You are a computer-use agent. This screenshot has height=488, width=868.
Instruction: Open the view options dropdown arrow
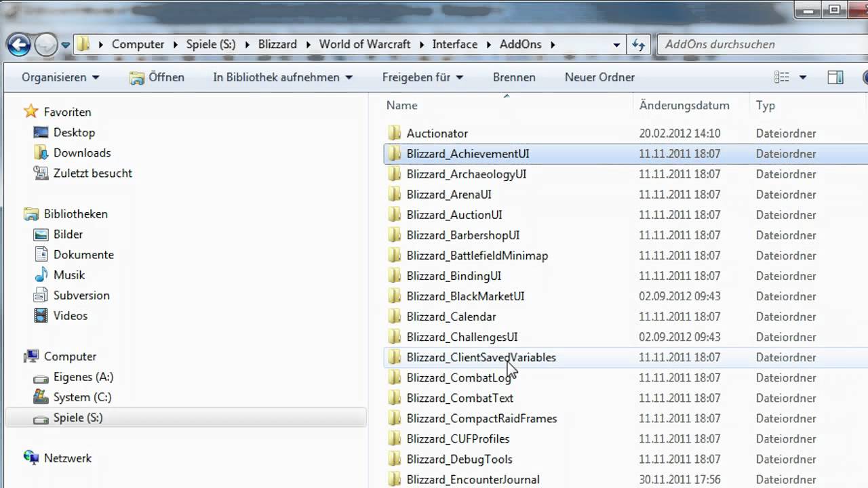(x=803, y=77)
